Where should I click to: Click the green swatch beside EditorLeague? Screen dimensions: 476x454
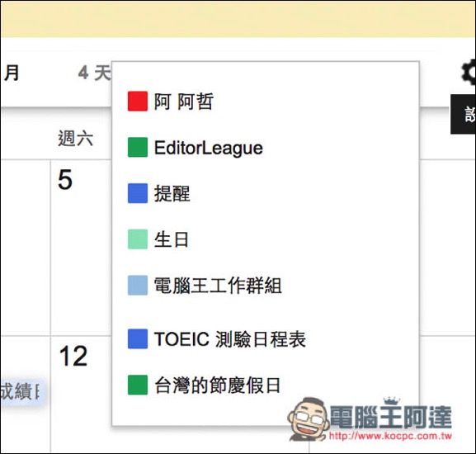click(x=138, y=147)
